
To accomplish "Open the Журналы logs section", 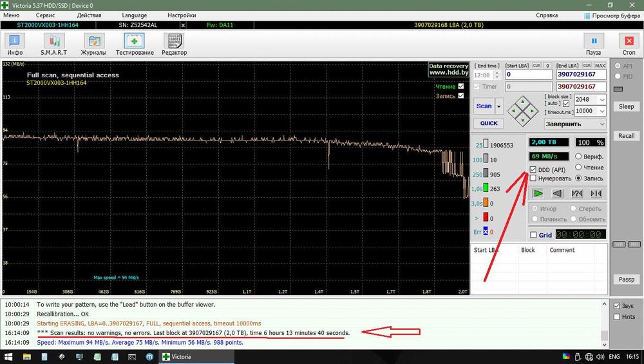I will (x=93, y=44).
